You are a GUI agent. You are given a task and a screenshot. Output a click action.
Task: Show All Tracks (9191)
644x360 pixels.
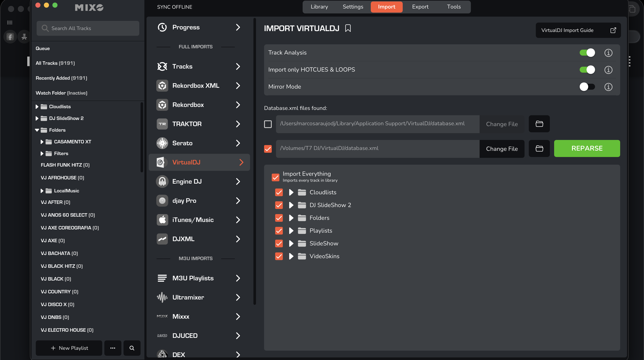tap(55, 63)
